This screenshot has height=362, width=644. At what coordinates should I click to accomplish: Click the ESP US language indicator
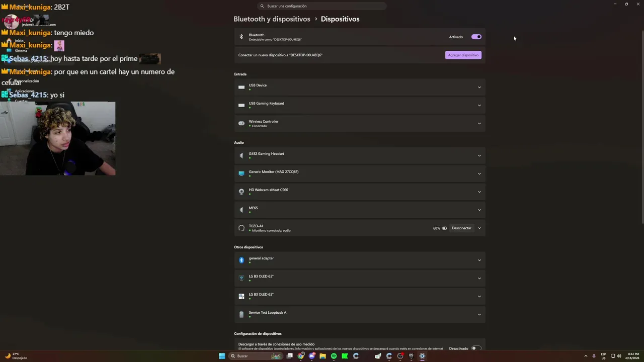click(603, 356)
